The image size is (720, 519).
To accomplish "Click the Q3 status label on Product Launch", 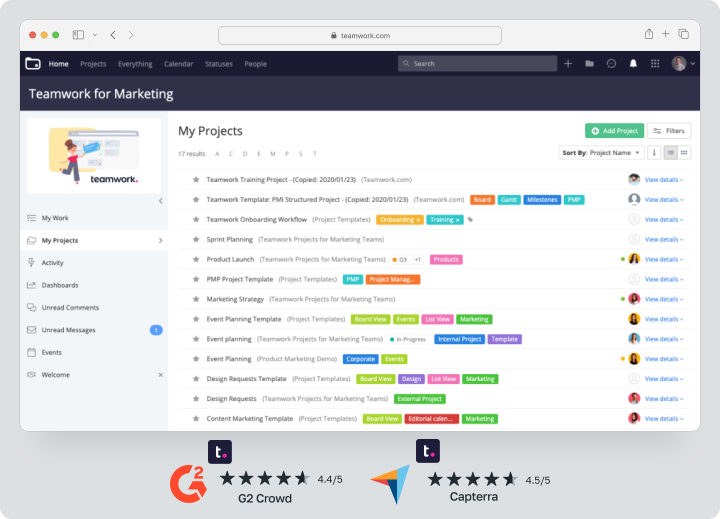I will point(399,260).
